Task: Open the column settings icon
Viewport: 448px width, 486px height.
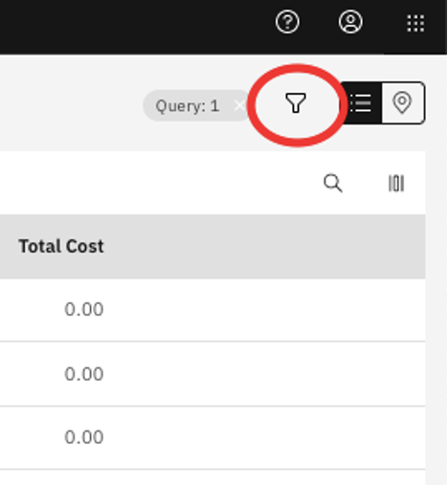Action: pos(396,183)
